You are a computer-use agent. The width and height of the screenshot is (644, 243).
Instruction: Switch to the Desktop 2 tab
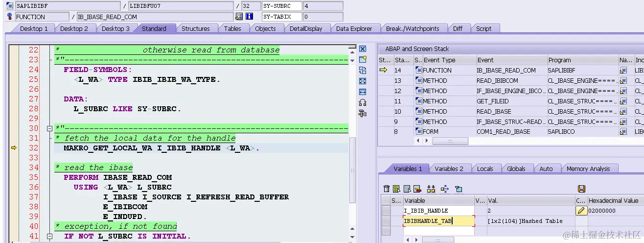(x=74, y=28)
